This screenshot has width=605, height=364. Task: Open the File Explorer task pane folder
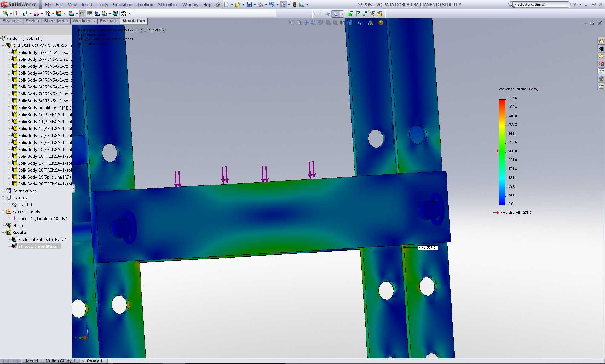click(x=601, y=56)
